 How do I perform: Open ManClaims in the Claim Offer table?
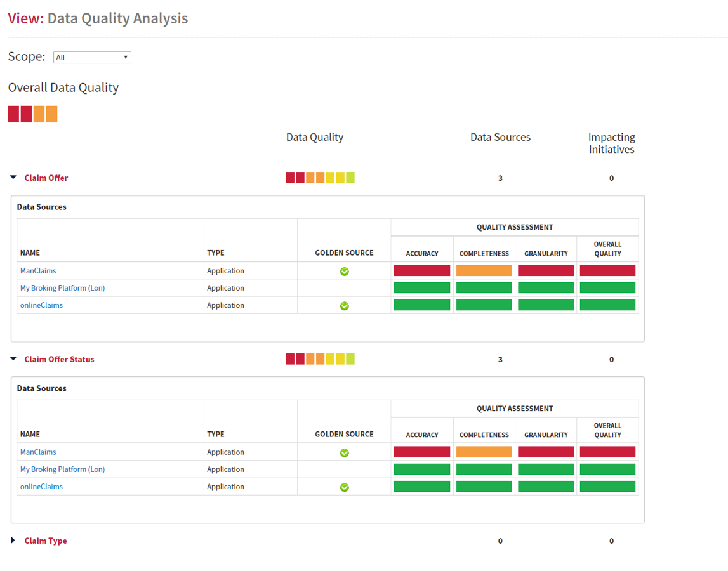point(38,271)
